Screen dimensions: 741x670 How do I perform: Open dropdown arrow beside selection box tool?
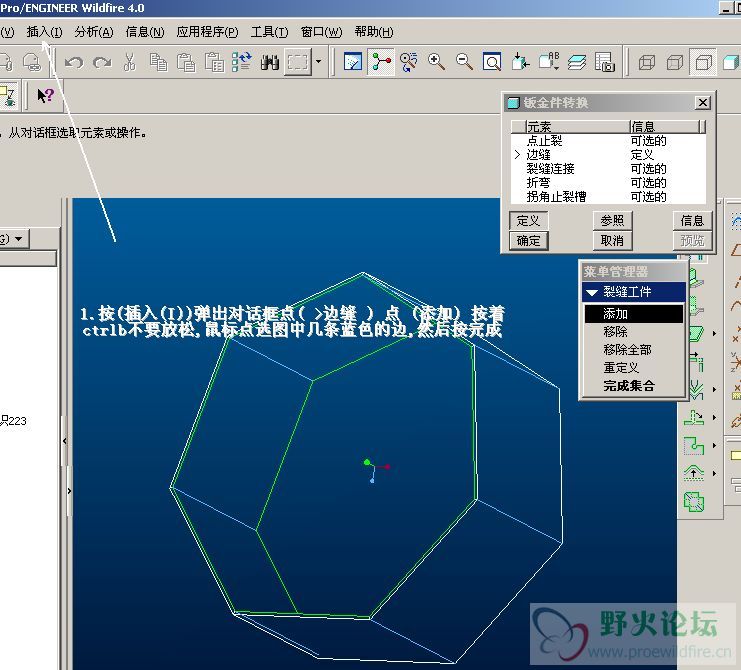319,62
